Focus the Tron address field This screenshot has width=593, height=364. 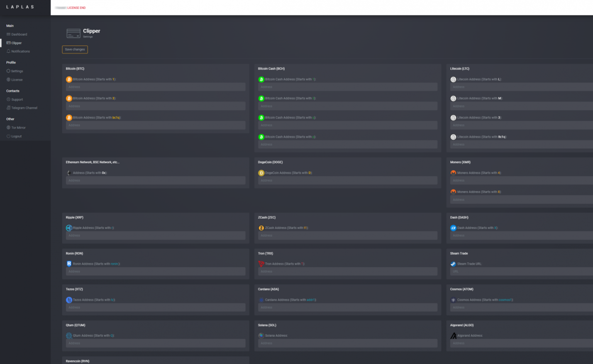[348, 272]
